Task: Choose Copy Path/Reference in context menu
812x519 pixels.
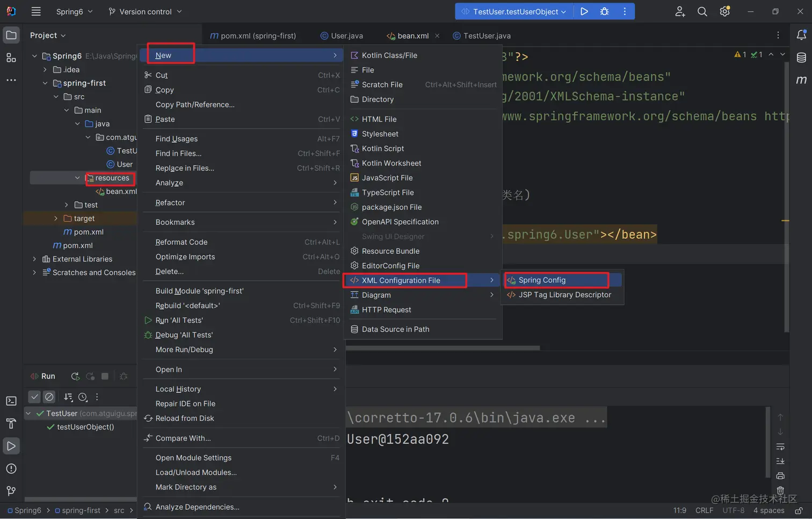Action: click(x=242, y=105)
